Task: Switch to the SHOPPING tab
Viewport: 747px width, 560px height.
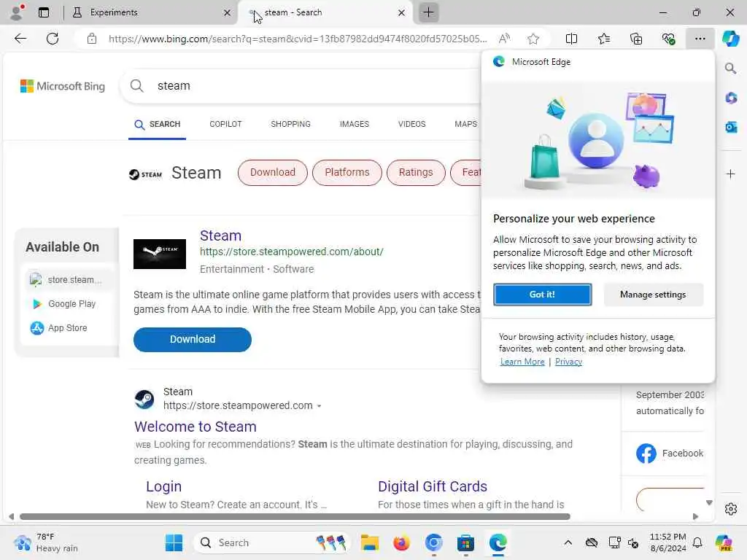Action: [x=290, y=124]
